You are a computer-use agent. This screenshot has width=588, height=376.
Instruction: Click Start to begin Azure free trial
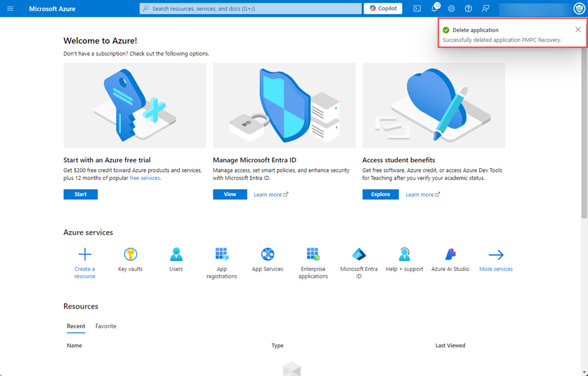pos(80,194)
